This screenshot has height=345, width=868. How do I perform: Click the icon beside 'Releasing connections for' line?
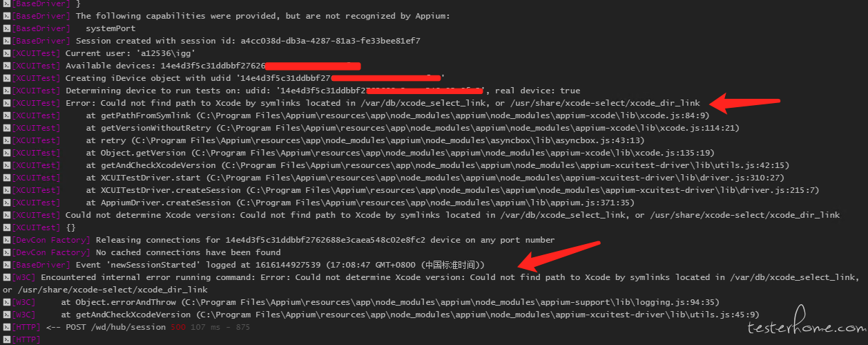tap(6, 240)
